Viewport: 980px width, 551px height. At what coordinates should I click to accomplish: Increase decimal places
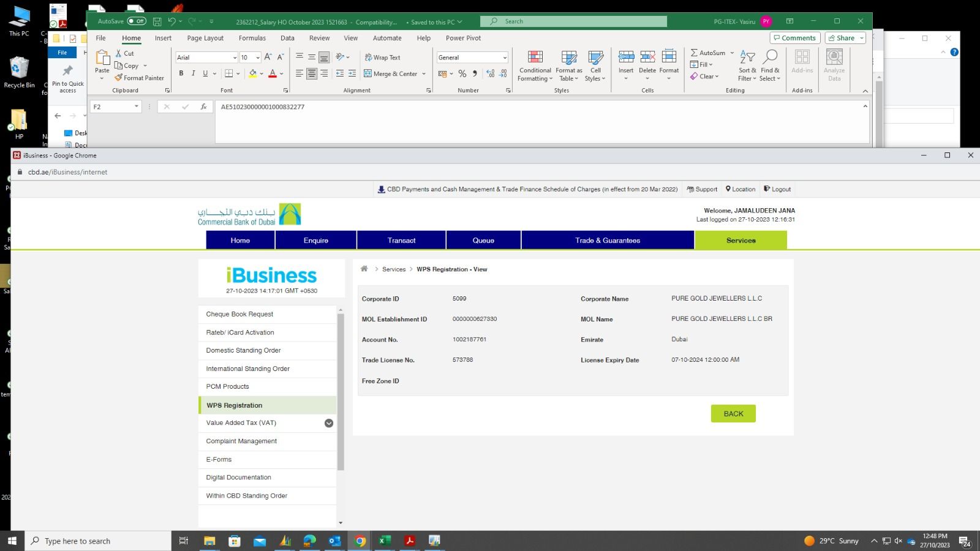pyautogui.click(x=491, y=73)
